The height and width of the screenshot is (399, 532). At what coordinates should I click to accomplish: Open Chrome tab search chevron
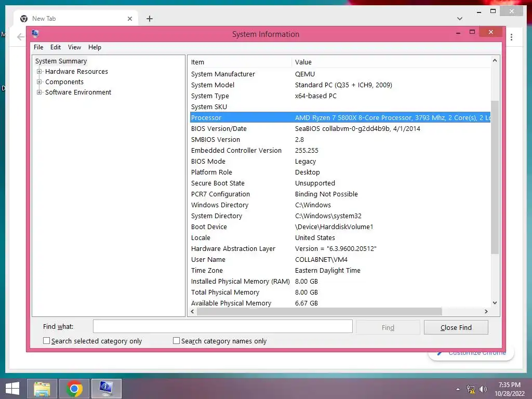pos(459,19)
